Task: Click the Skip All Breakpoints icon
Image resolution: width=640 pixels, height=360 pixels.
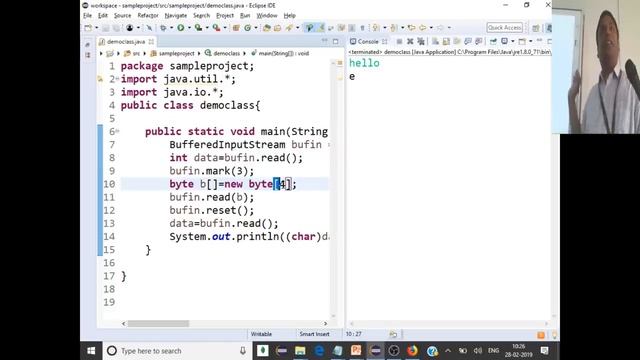Action: point(149,28)
